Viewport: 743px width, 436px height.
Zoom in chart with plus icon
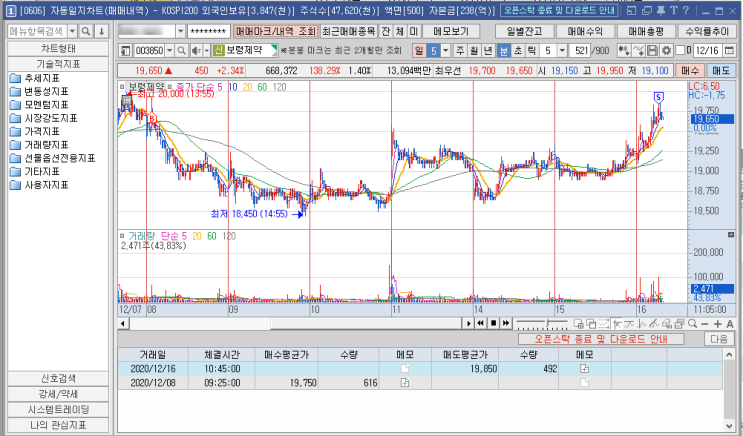[x=717, y=324]
